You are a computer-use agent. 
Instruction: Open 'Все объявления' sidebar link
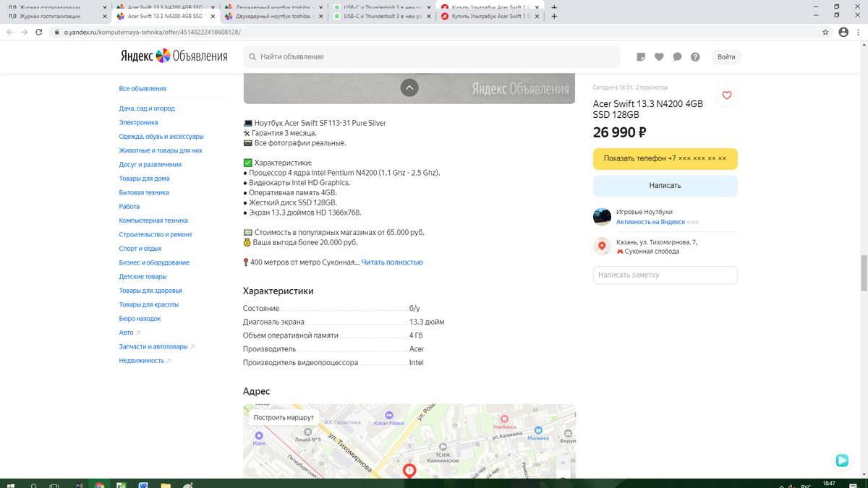point(142,88)
